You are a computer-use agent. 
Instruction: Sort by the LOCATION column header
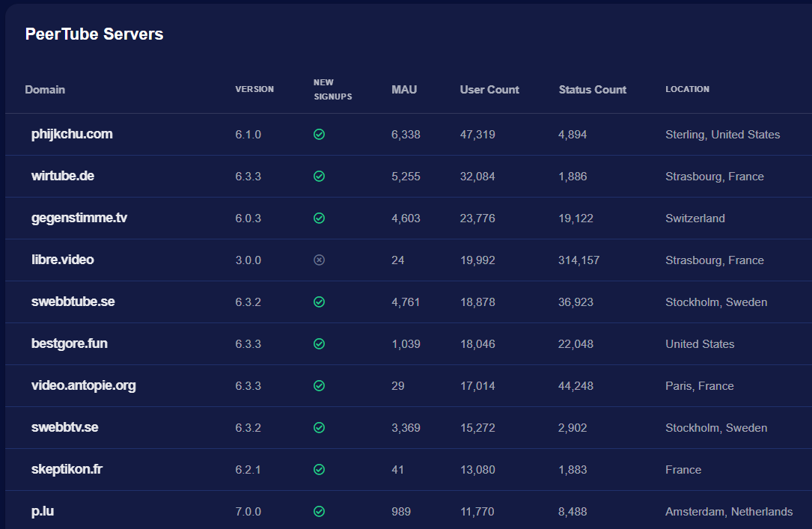click(x=687, y=89)
